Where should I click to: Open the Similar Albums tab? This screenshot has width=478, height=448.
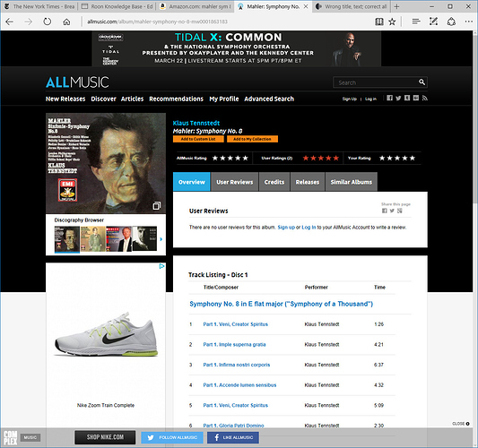(352, 182)
